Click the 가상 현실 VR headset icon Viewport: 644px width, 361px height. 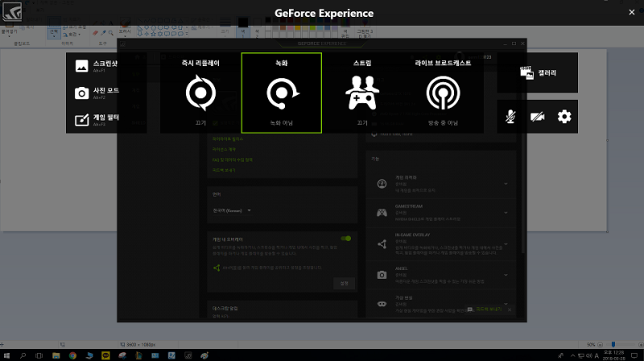pyautogui.click(x=382, y=304)
